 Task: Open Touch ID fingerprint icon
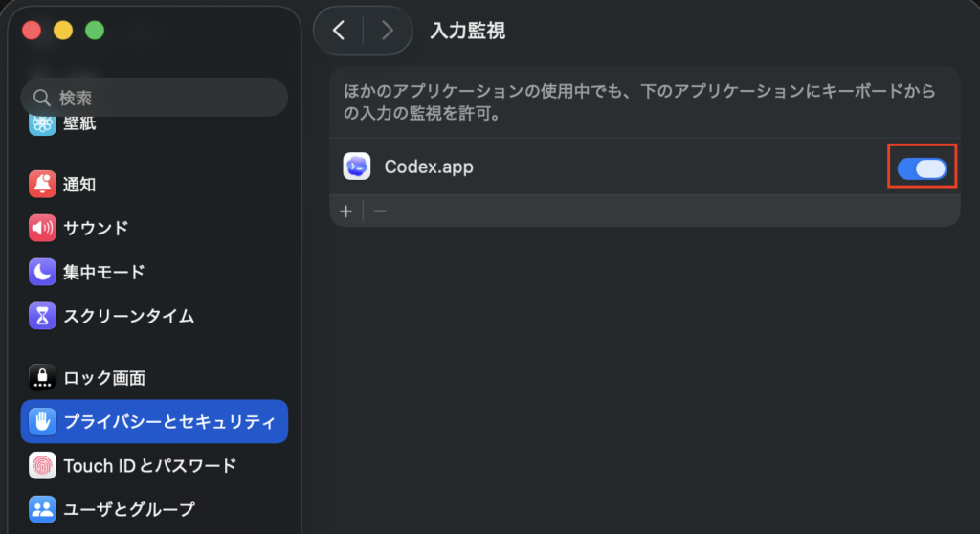[42, 465]
